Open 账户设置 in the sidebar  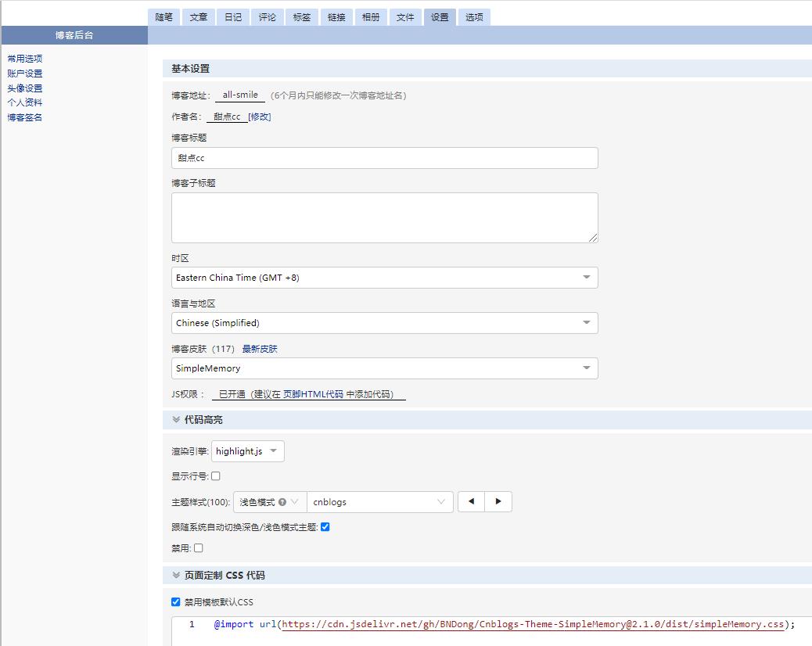pos(25,74)
